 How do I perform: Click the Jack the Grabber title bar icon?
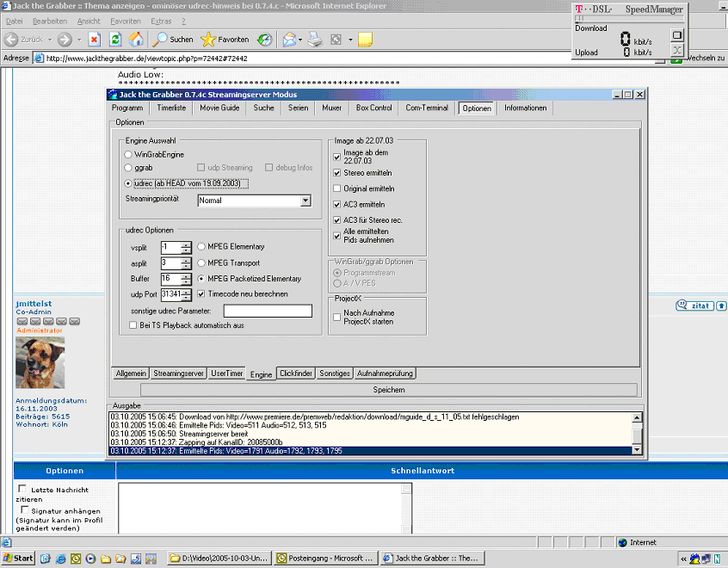pyautogui.click(x=113, y=95)
